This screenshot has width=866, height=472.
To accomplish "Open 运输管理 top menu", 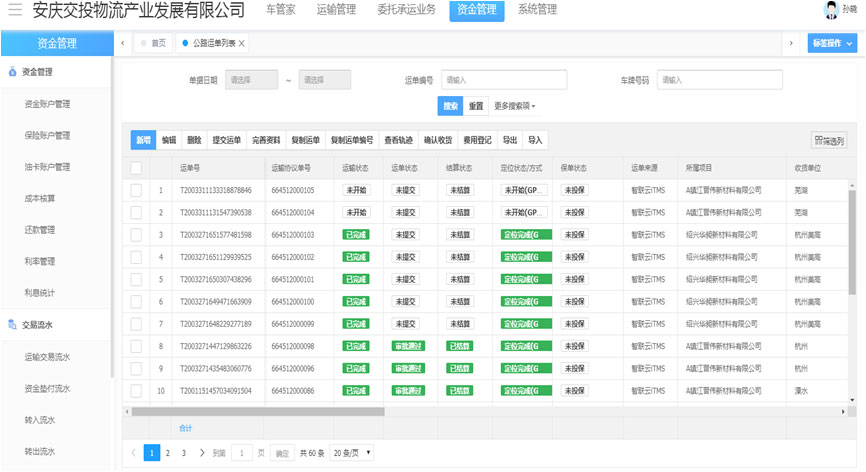I will pyautogui.click(x=336, y=9).
